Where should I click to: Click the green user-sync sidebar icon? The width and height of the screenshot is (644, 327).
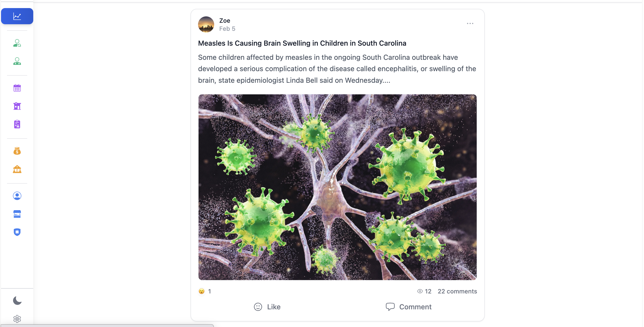(x=17, y=43)
